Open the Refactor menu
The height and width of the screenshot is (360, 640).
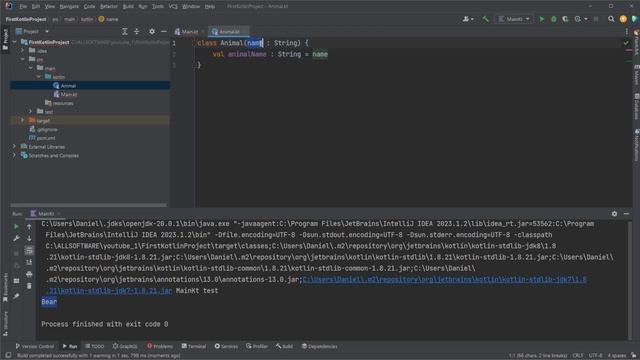[109, 7]
